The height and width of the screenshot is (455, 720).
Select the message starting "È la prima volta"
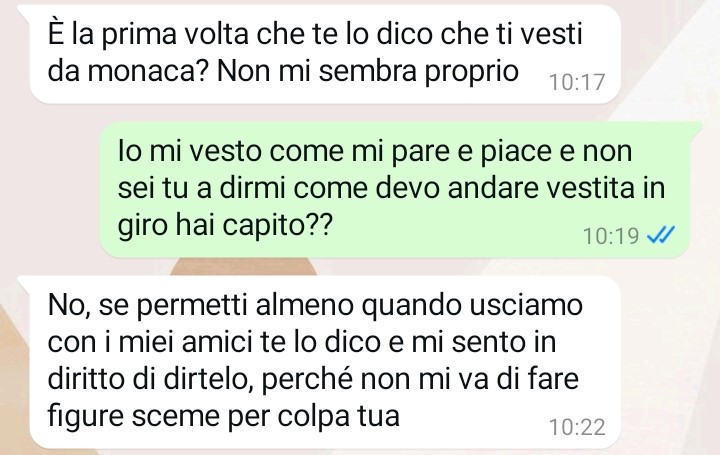[325, 54]
